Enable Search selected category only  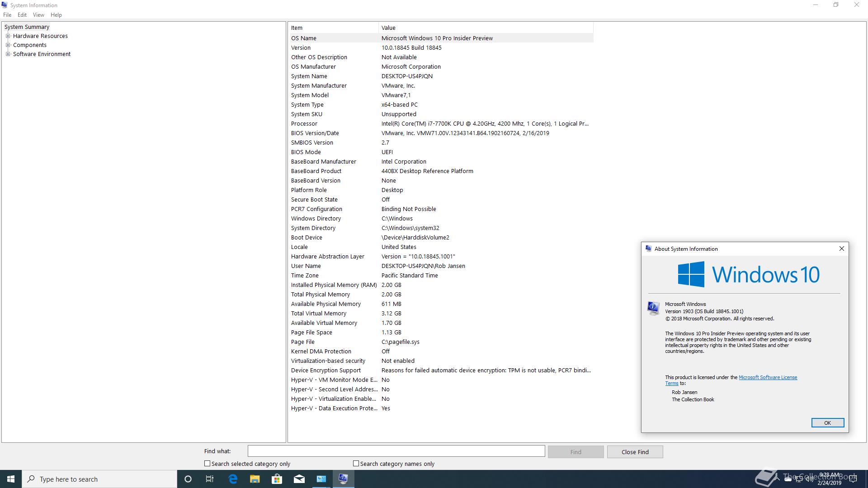coord(207,464)
